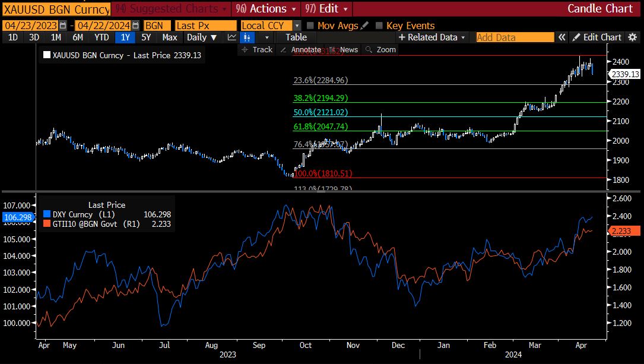Select the 38.2%(2194.29) Fibonacci label
644x364 pixels.
pyautogui.click(x=321, y=98)
